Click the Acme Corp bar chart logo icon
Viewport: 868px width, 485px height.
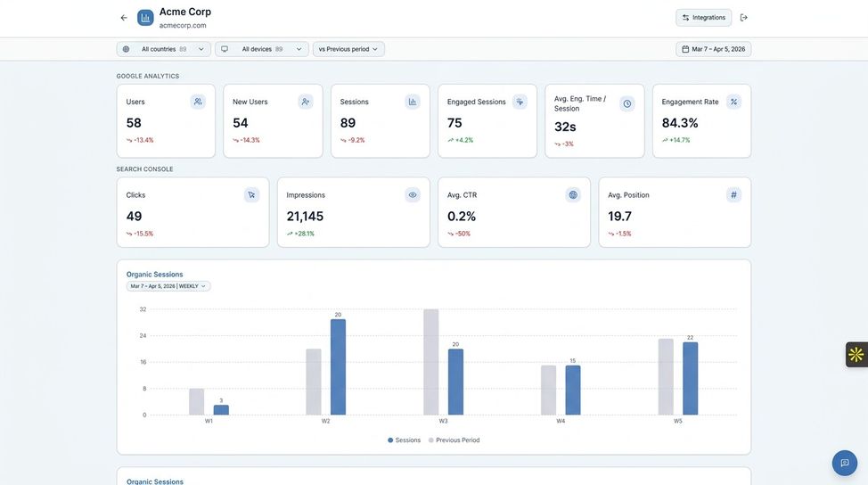click(x=145, y=18)
